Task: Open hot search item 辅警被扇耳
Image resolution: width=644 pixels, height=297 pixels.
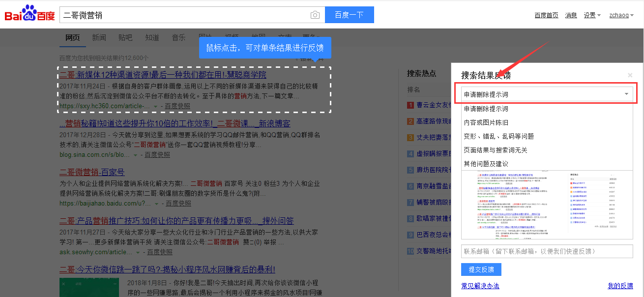Action: 434,202
